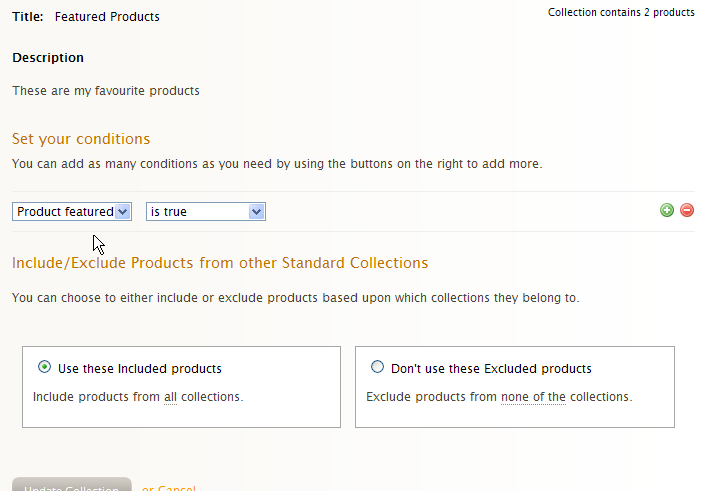Image resolution: width=708 pixels, height=491 pixels.
Task: Click the 'Product featured' condition field text
Action: (x=65, y=211)
